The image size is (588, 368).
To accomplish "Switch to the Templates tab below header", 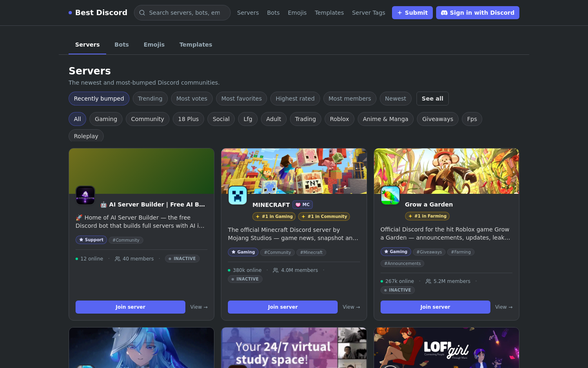I will point(196,45).
